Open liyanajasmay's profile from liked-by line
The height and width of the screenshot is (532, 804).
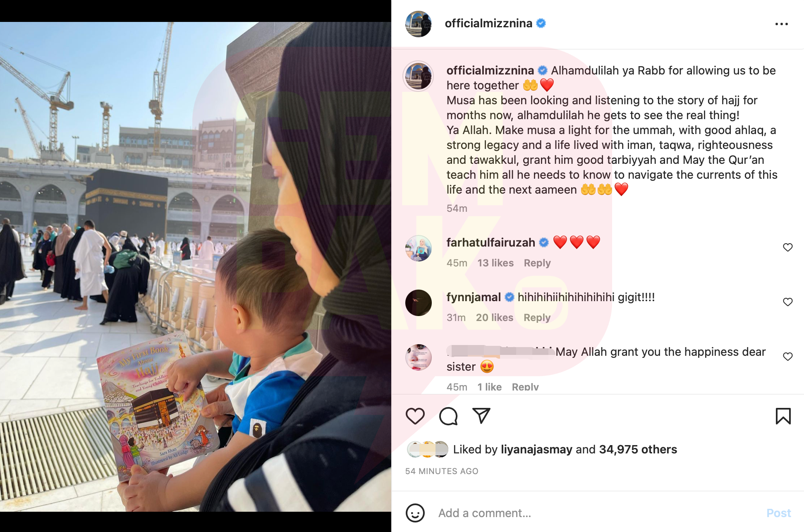[536, 449]
